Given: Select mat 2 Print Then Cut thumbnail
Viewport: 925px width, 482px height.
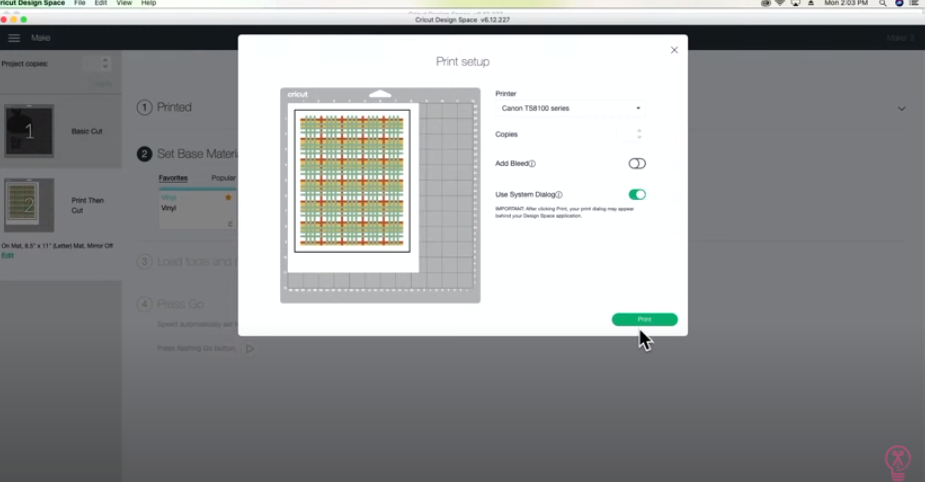Looking at the screenshot, I should (29, 205).
